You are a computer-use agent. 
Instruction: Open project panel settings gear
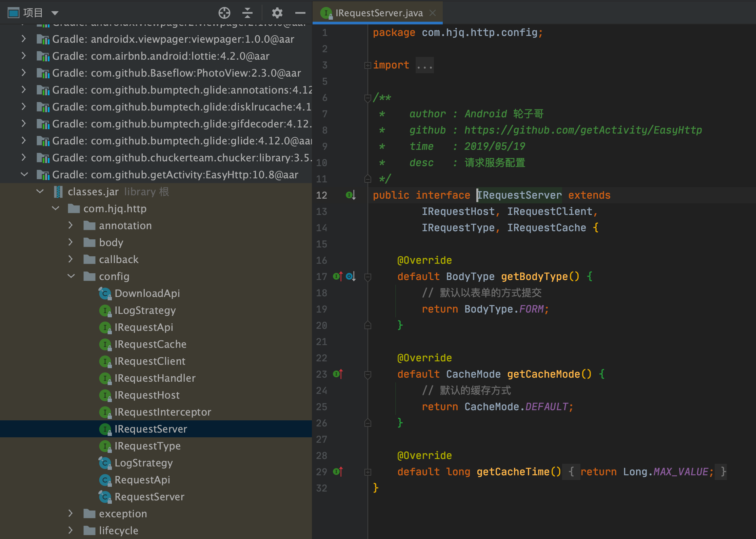click(x=277, y=13)
